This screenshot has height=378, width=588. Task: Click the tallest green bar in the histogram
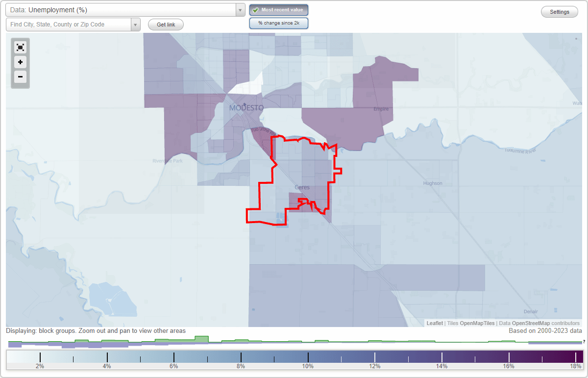pyautogui.click(x=202, y=339)
